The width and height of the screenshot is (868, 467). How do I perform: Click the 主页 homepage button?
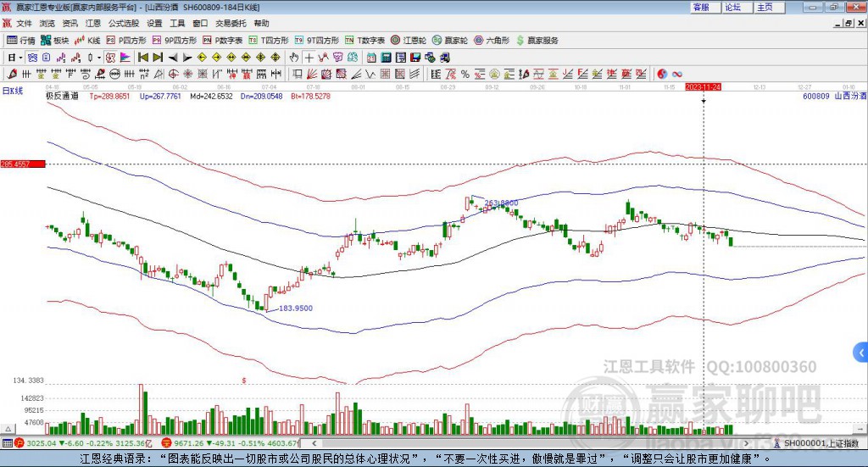coord(768,7)
